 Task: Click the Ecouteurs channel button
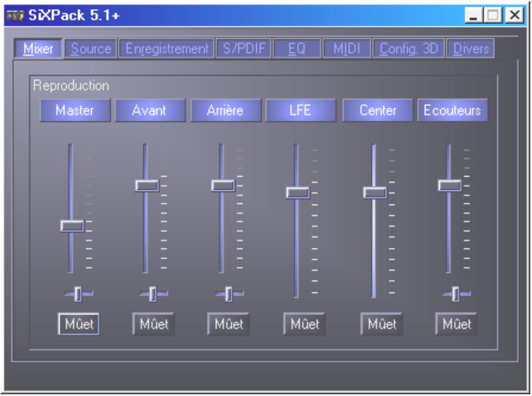tap(452, 111)
